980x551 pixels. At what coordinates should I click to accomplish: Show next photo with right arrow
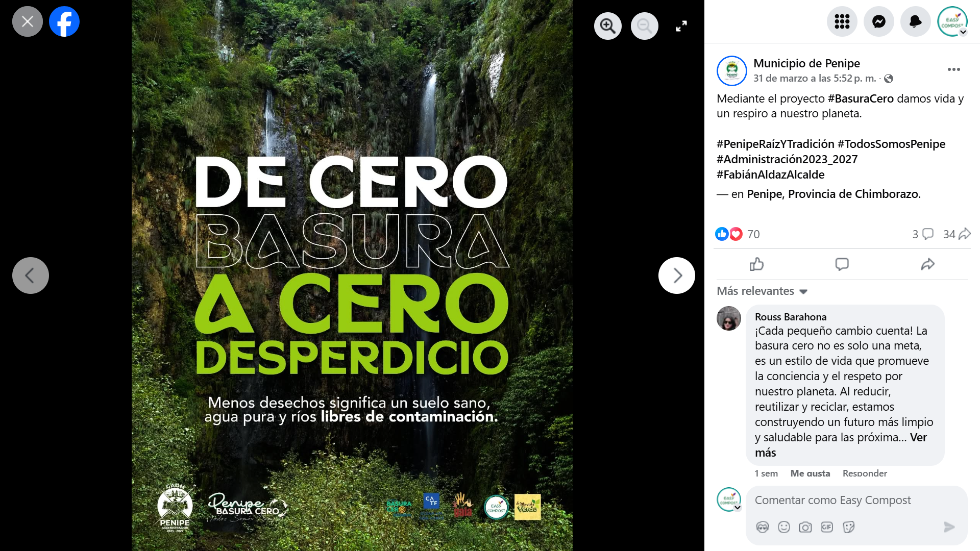pyautogui.click(x=676, y=275)
